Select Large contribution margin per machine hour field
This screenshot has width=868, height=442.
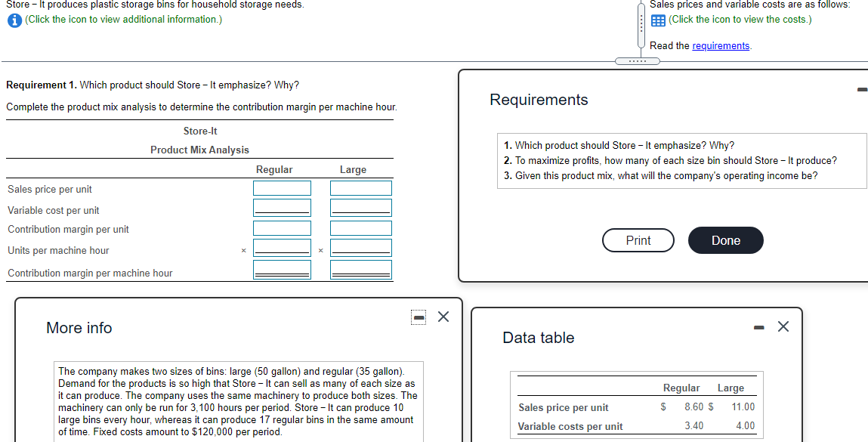coord(361,270)
